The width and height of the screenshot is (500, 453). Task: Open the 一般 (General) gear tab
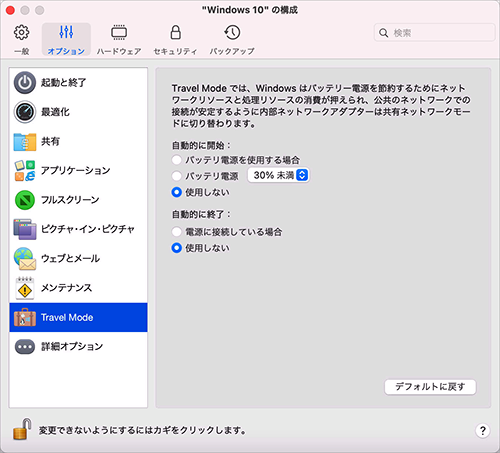[21, 39]
